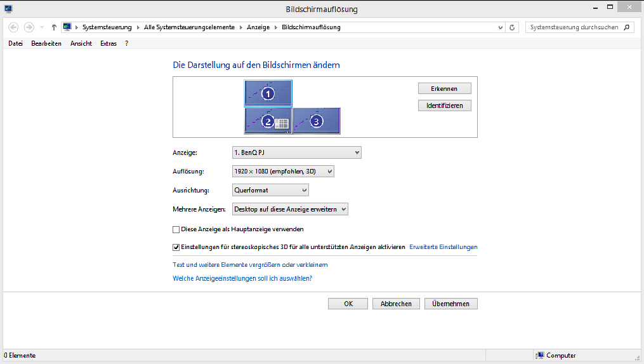Maximize the Bildschirmauflösung window
This screenshot has width=644, height=364.
coord(610,7)
